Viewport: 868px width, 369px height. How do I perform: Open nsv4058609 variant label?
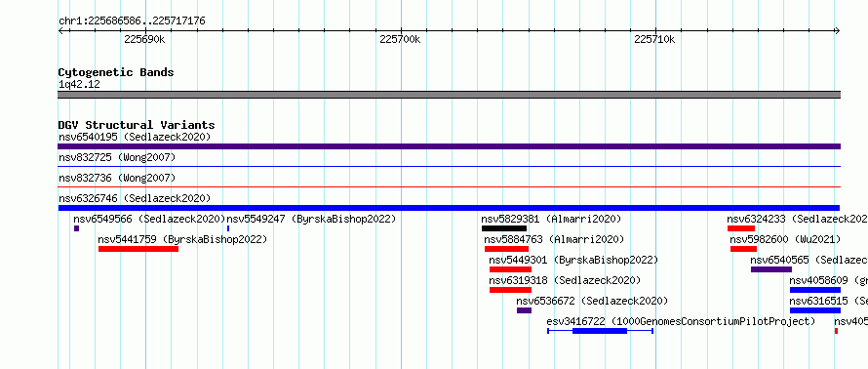[829, 280]
